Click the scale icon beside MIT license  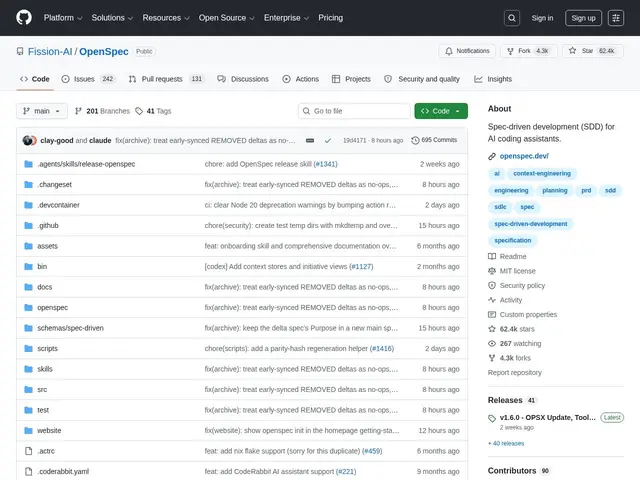click(x=492, y=271)
